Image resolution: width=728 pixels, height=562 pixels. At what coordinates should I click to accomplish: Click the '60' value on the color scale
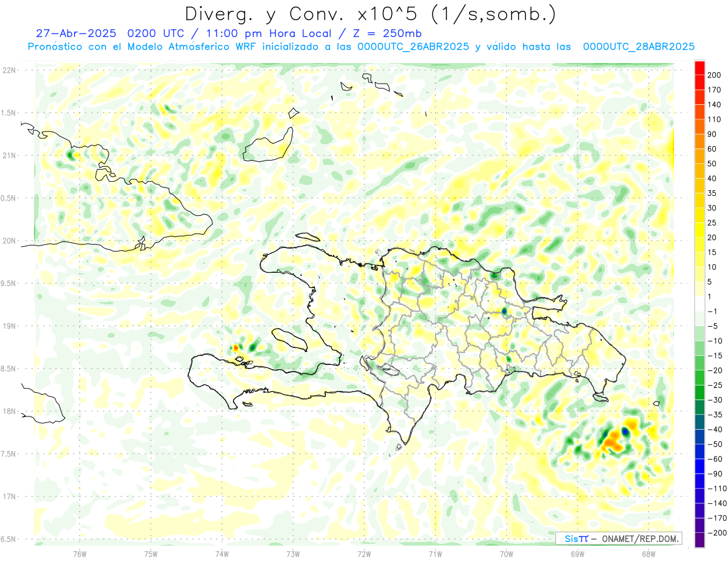coord(713,149)
